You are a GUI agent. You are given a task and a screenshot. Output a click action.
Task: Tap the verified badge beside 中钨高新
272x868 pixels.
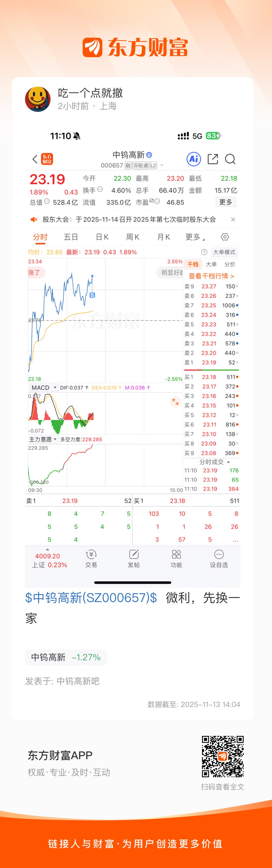[x=149, y=155]
